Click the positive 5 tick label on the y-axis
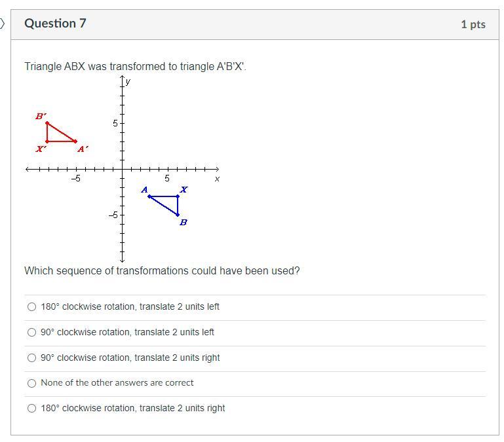 [115, 123]
